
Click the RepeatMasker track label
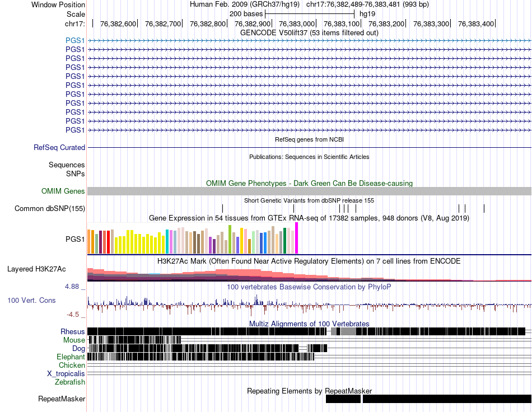tap(62, 399)
